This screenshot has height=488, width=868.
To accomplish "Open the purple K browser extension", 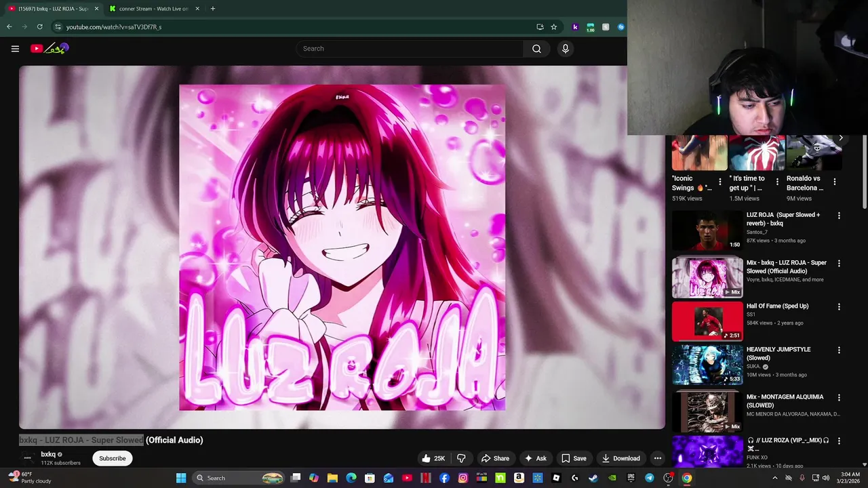I will (575, 27).
